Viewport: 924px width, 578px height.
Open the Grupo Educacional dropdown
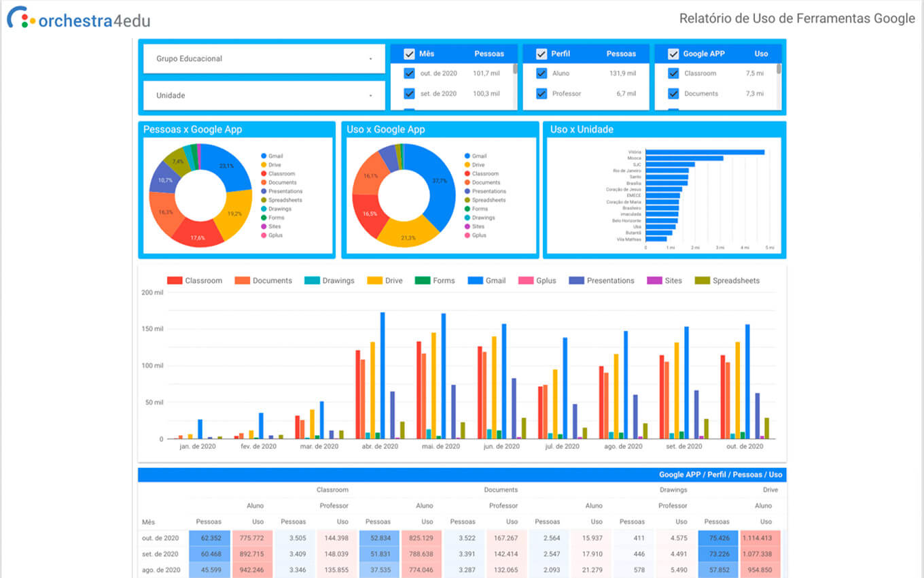pos(264,58)
